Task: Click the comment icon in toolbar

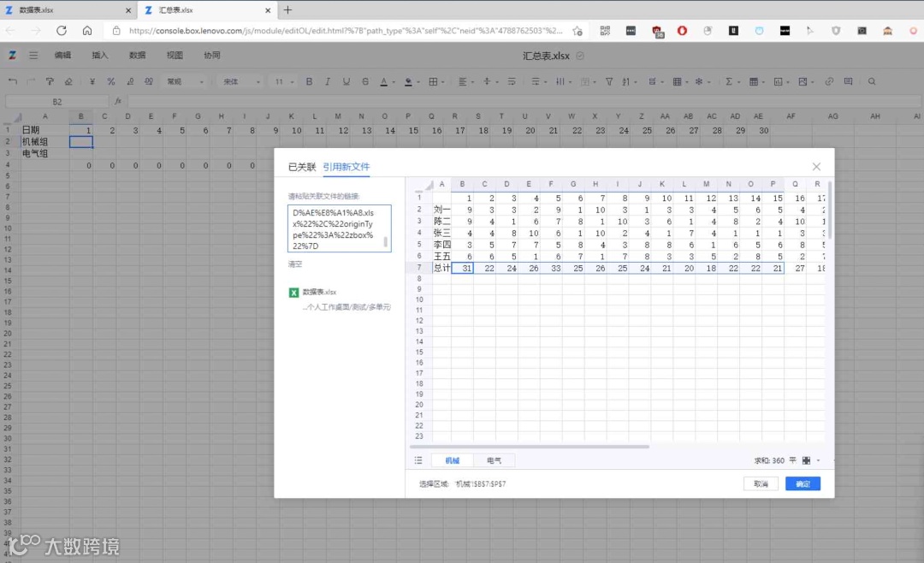Action: click(848, 81)
